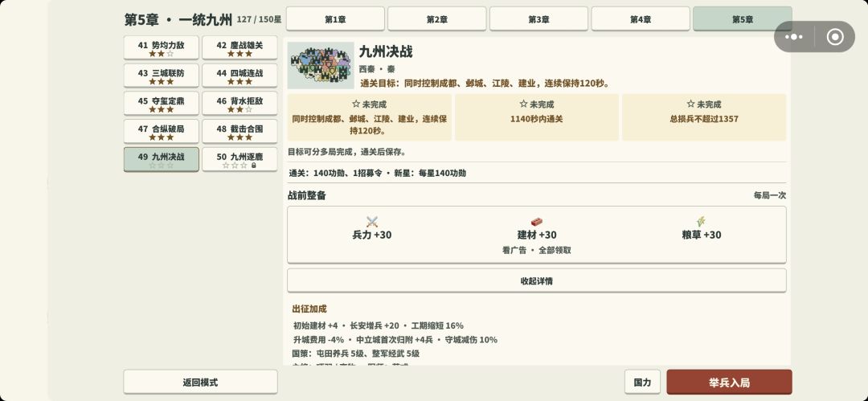Collapse details with 收起详情
The height and width of the screenshot is (401, 868).
[x=536, y=280]
